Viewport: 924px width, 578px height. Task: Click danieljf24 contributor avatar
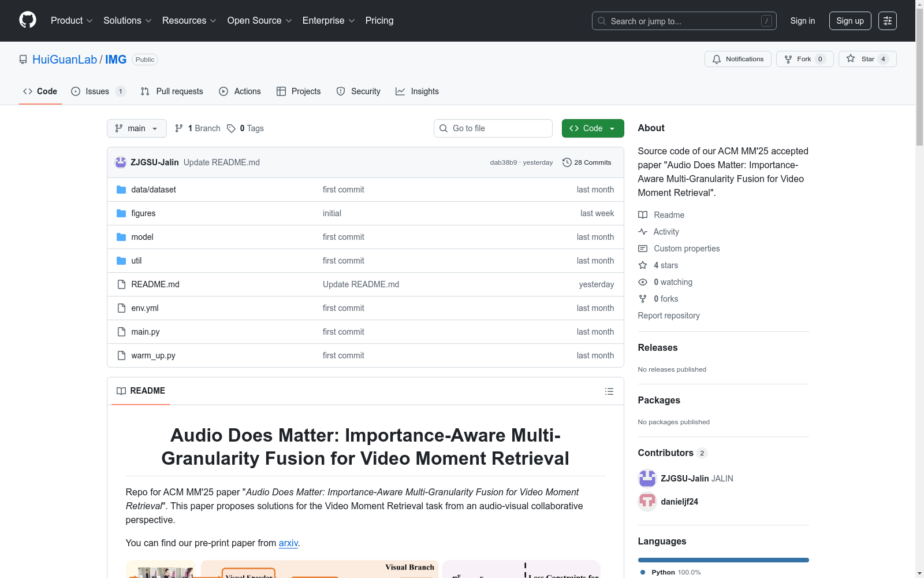pos(647,502)
